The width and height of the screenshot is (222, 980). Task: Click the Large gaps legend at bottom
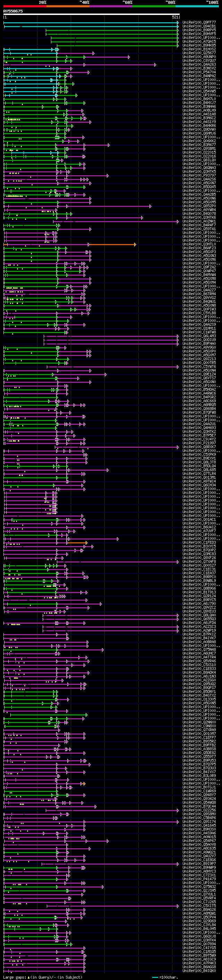[x=43, y=977]
